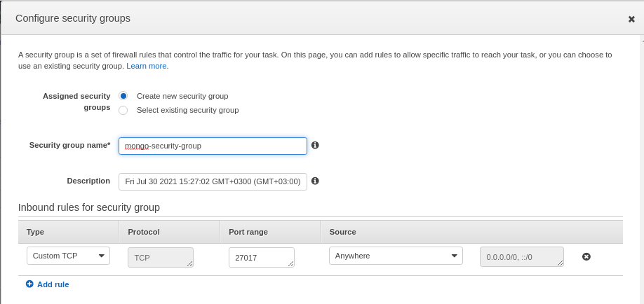Click the Type column header

click(35, 232)
